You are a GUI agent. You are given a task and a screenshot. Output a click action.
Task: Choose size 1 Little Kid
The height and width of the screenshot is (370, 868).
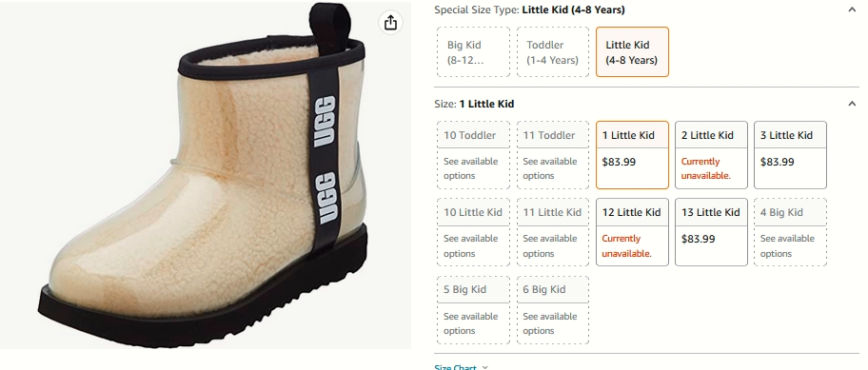(x=632, y=155)
